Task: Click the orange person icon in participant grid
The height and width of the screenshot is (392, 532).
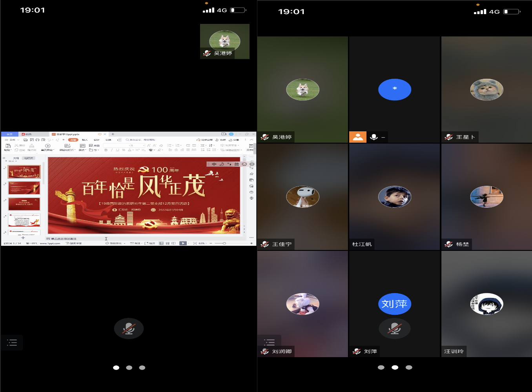Action: point(358,137)
